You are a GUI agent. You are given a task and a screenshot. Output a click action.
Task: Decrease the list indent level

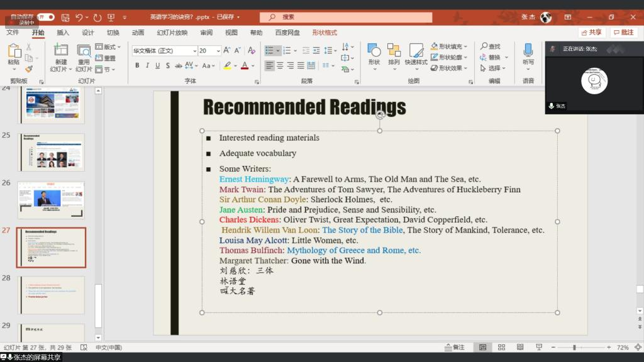306,50
